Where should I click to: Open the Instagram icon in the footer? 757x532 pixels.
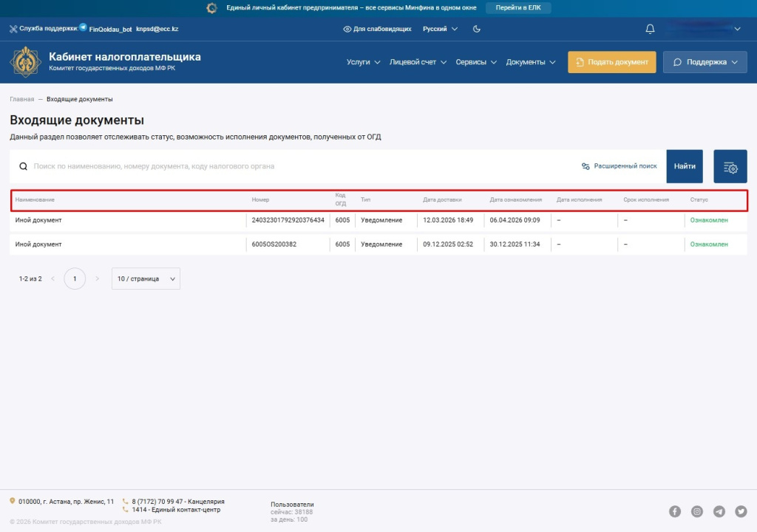[x=697, y=511]
